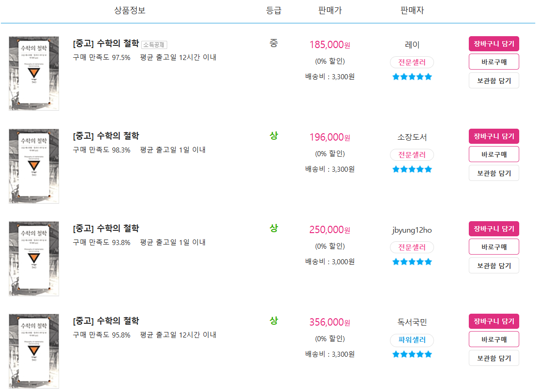Open seller 레이's profile link
Screen dimensions: 538x392
[412, 44]
